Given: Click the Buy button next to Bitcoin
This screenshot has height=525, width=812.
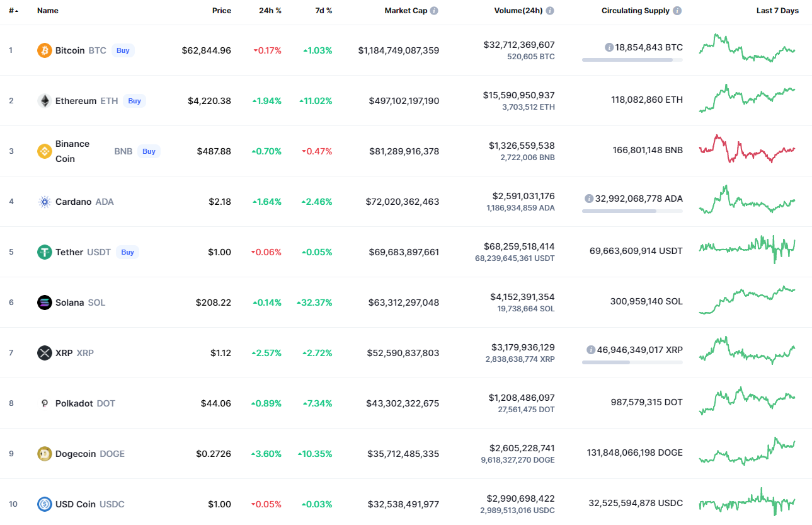Looking at the screenshot, I should pyautogui.click(x=123, y=50).
